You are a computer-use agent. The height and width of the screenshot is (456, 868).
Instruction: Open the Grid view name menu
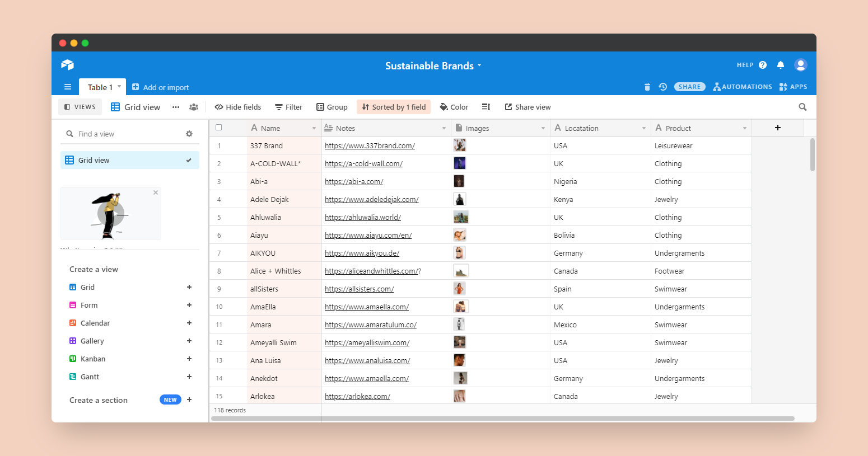(x=136, y=107)
